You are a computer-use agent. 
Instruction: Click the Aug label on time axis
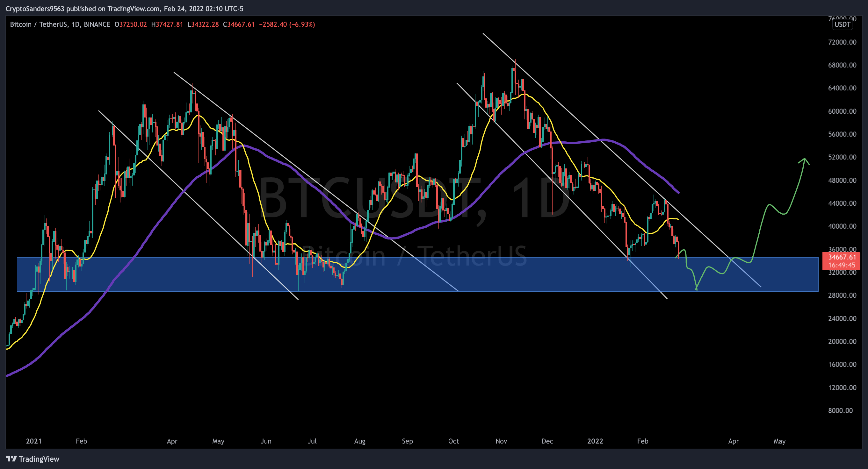(359, 441)
